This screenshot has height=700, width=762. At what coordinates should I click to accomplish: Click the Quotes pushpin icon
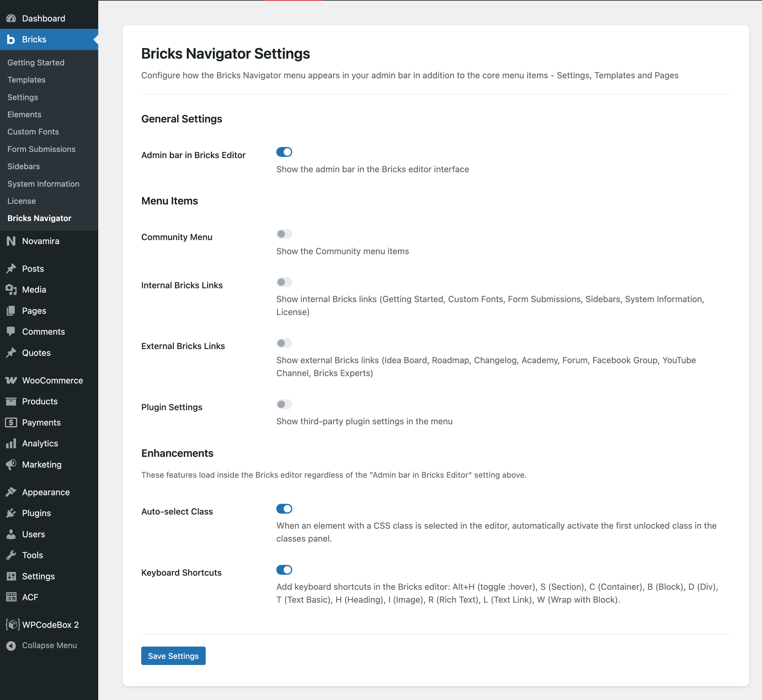pos(11,353)
